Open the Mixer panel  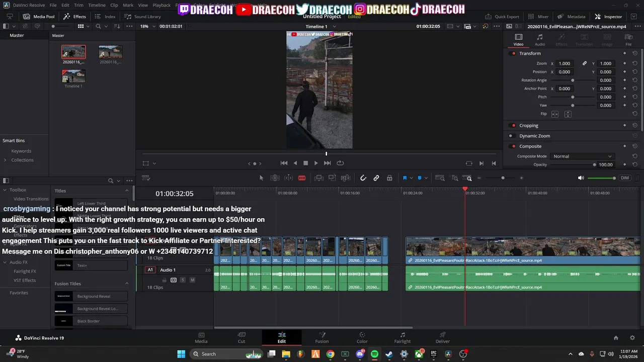(538, 17)
